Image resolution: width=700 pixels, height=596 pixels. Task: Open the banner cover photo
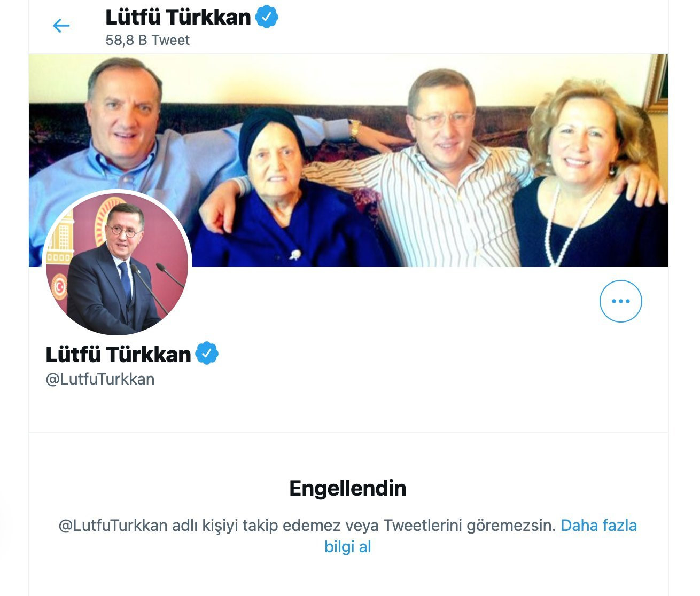pyautogui.click(x=348, y=160)
